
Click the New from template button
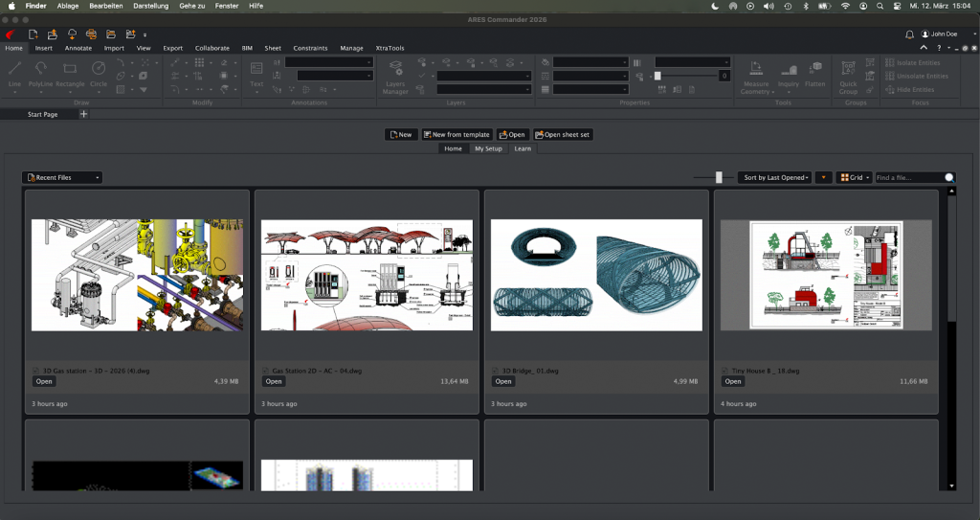point(457,134)
